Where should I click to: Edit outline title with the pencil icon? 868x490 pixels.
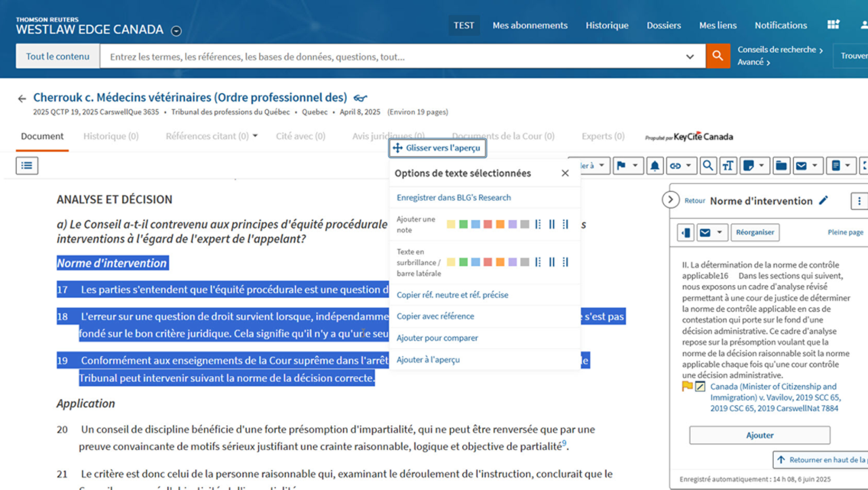(x=823, y=200)
